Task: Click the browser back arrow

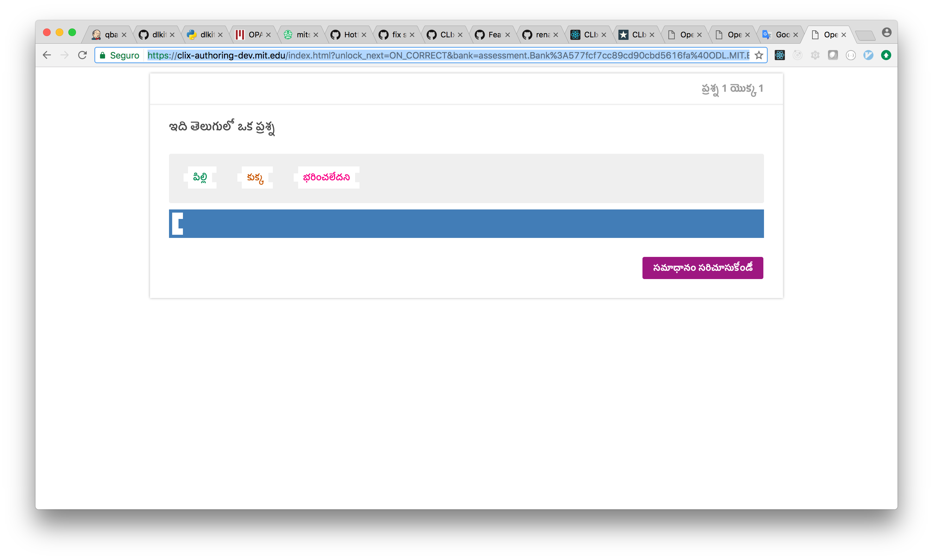Action: pyautogui.click(x=47, y=55)
